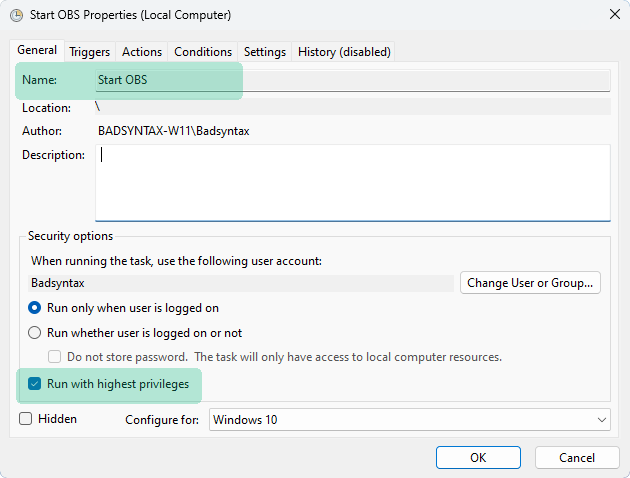
Task: Open the Triggers tab
Action: (x=89, y=52)
